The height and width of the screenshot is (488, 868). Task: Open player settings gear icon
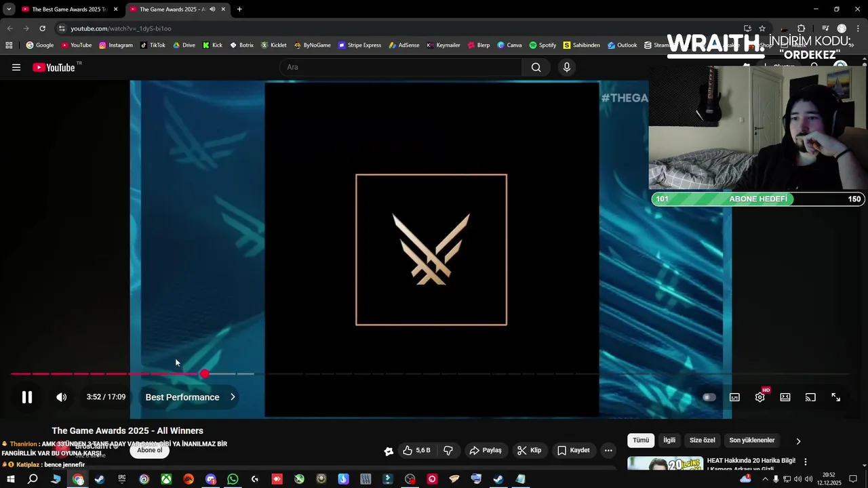[760, 397]
